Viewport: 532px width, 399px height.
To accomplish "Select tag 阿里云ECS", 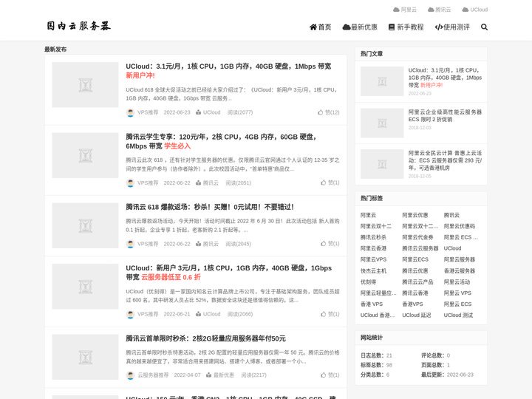I will pyautogui.click(x=415, y=259).
